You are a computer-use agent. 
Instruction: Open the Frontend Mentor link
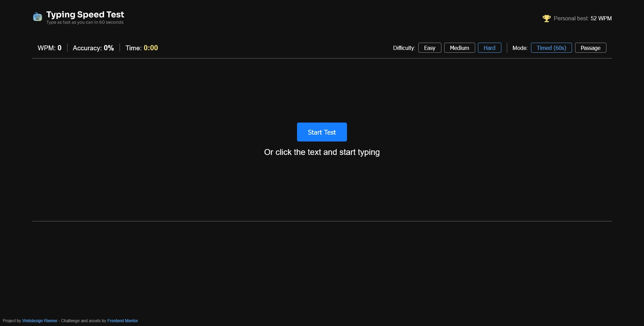(122, 320)
